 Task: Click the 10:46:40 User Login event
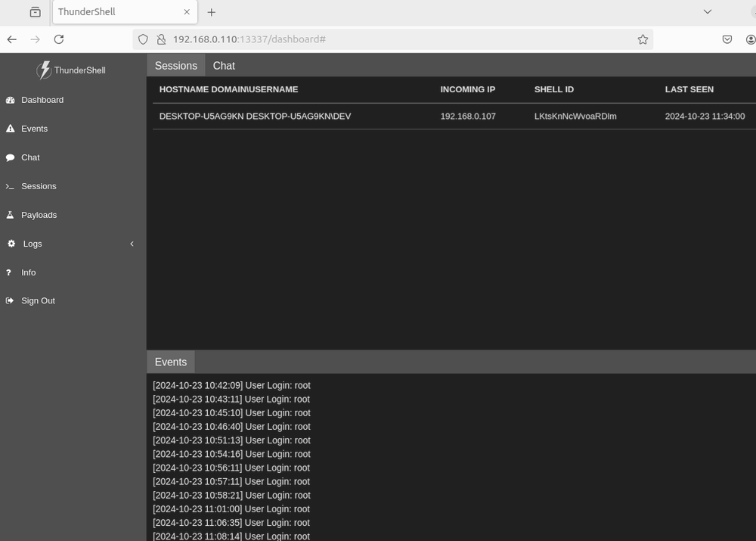(x=231, y=427)
